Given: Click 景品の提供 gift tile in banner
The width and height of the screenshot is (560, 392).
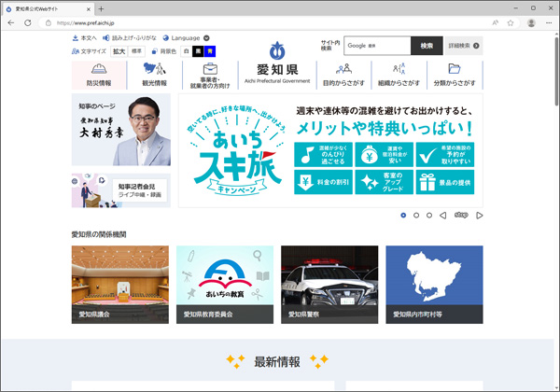Looking at the screenshot, I should (x=445, y=182).
